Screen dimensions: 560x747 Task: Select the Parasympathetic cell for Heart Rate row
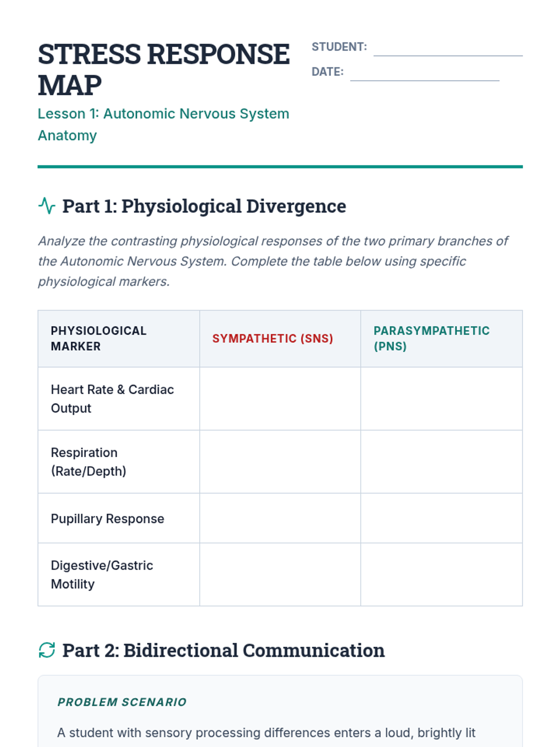(441, 399)
